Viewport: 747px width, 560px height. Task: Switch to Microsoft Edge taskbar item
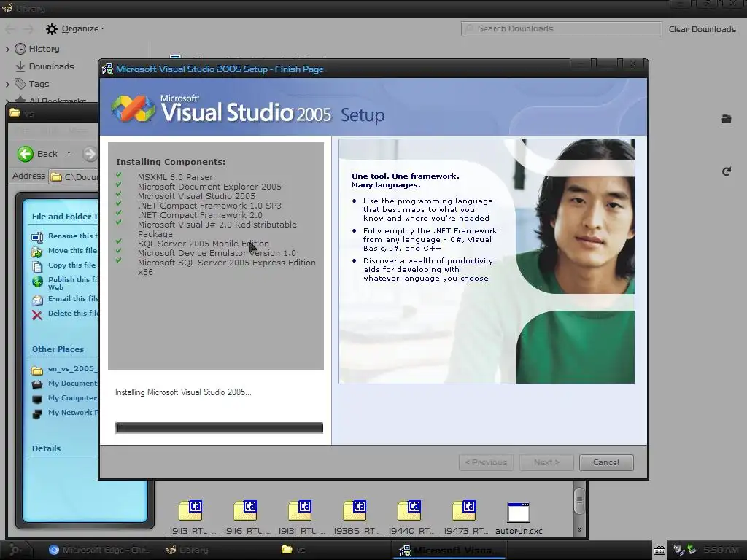click(99, 550)
